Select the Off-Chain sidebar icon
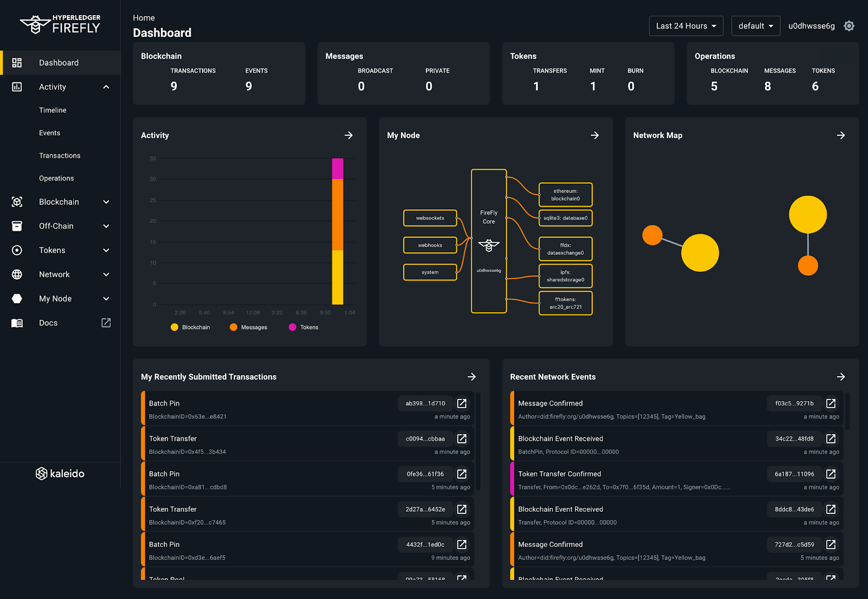 [17, 226]
